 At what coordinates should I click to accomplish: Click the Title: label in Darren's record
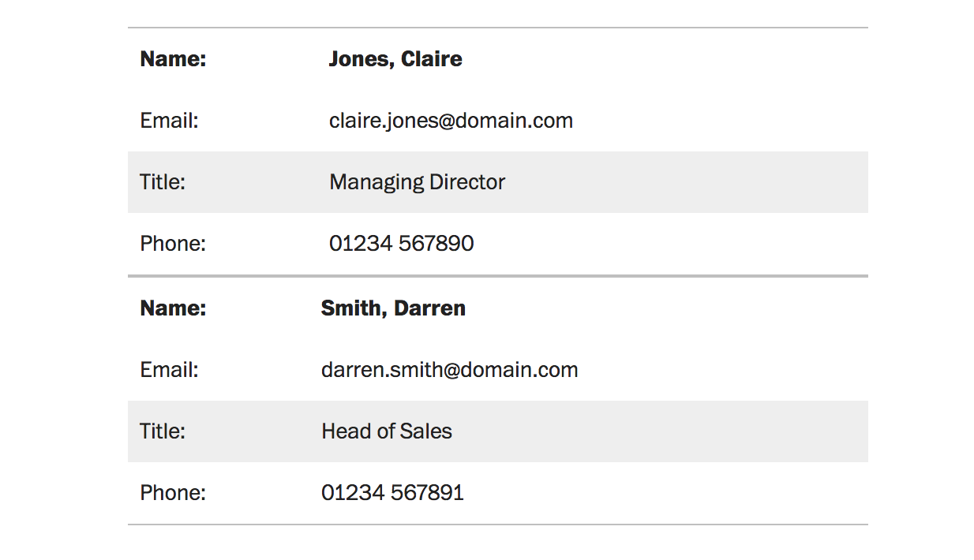(x=163, y=431)
